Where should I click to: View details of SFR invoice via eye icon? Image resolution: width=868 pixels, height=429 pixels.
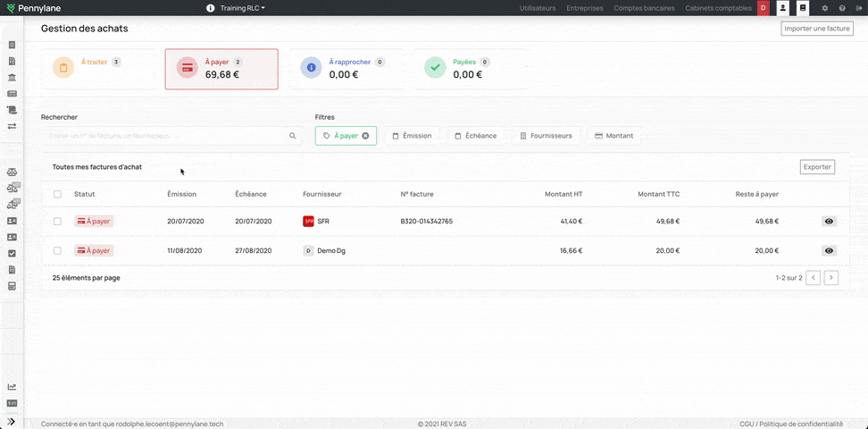pyautogui.click(x=829, y=222)
